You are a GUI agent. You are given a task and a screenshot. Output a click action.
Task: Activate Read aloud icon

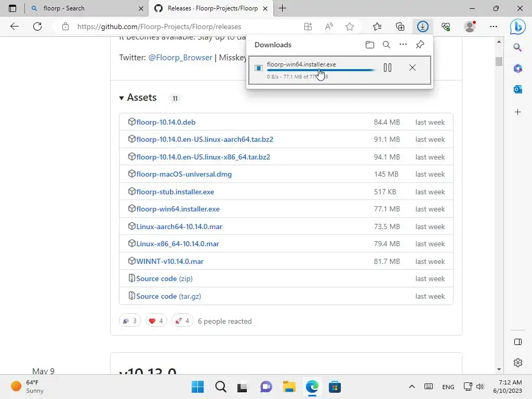(329, 26)
